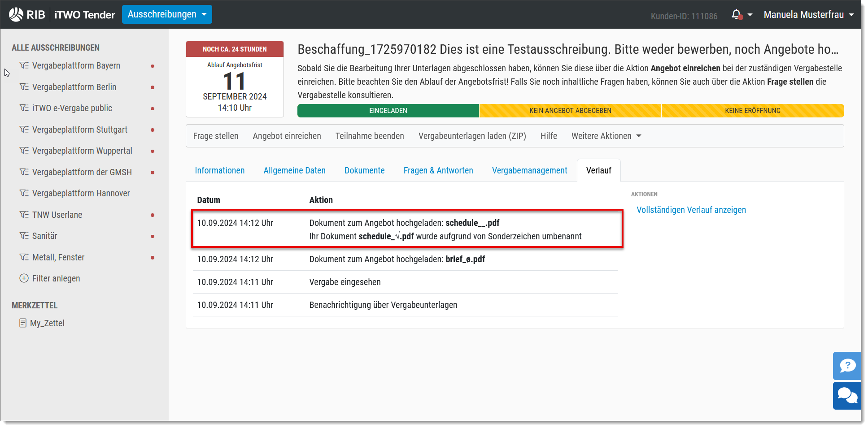The image size is (868, 428).
Task: Click the Kunden-ID: 111086 label
Action: (684, 16)
